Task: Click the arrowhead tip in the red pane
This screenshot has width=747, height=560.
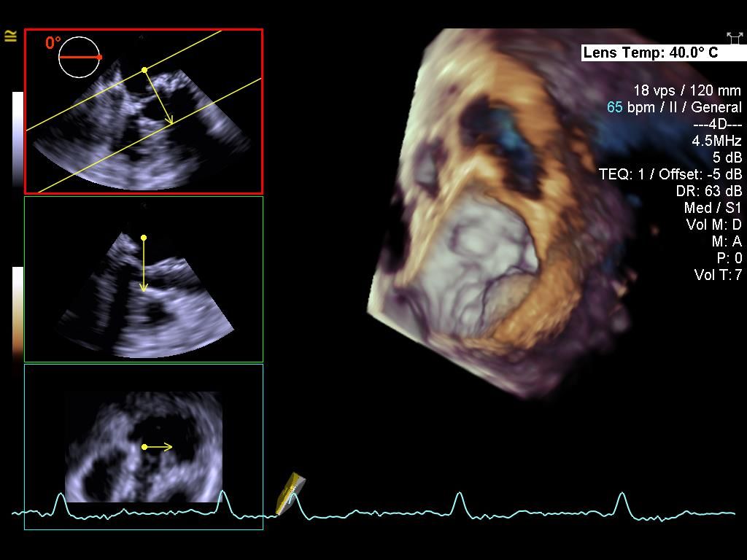Action: pos(171,123)
